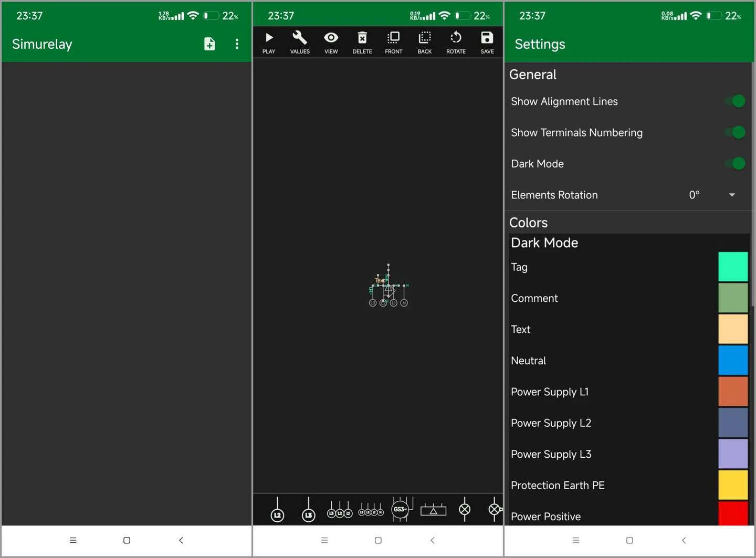The width and height of the screenshot is (756, 558).
Task: Tap the Show Terminals Numbering label
Action: point(576,133)
